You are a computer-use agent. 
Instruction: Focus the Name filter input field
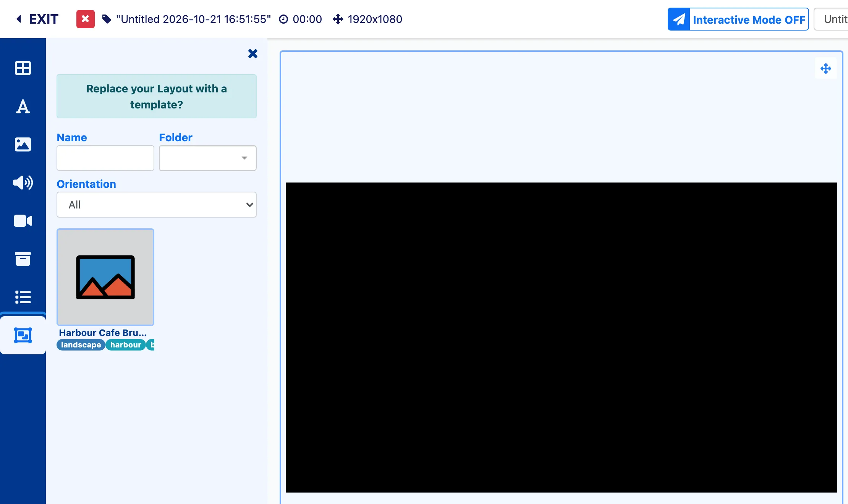(105, 158)
